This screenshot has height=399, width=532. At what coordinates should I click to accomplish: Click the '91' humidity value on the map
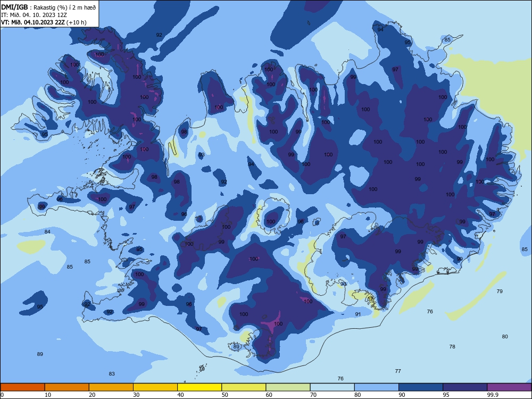358,314
